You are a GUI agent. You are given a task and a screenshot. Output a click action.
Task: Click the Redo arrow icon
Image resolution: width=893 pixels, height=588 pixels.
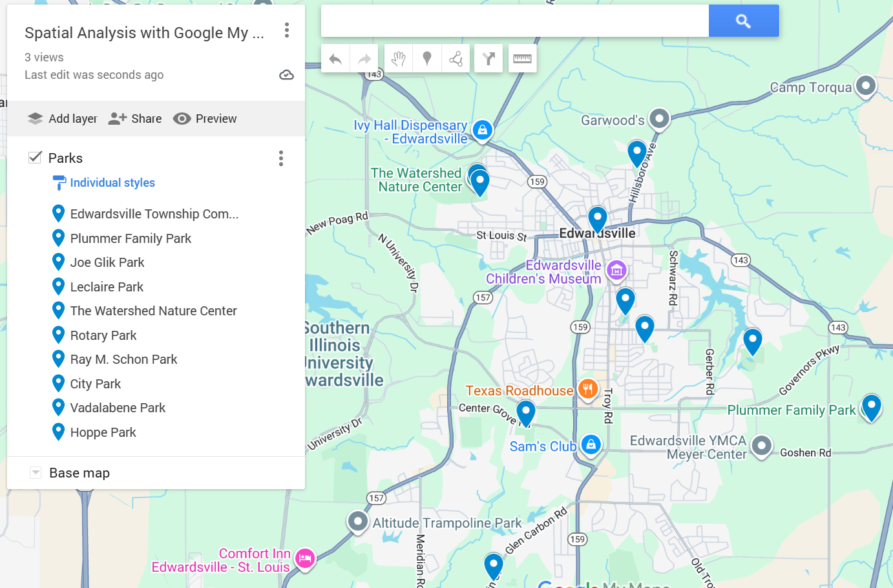tap(364, 58)
